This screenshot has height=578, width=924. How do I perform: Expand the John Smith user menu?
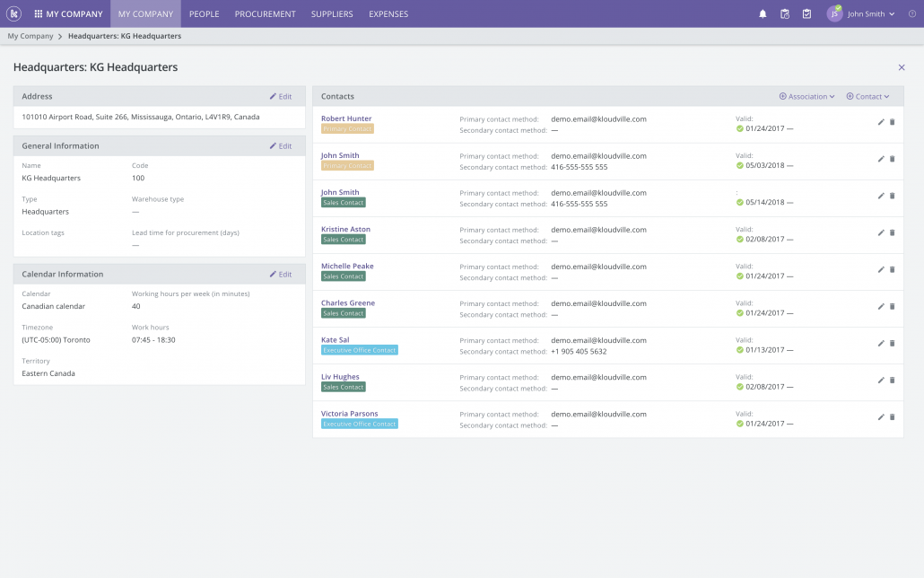tap(871, 13)
